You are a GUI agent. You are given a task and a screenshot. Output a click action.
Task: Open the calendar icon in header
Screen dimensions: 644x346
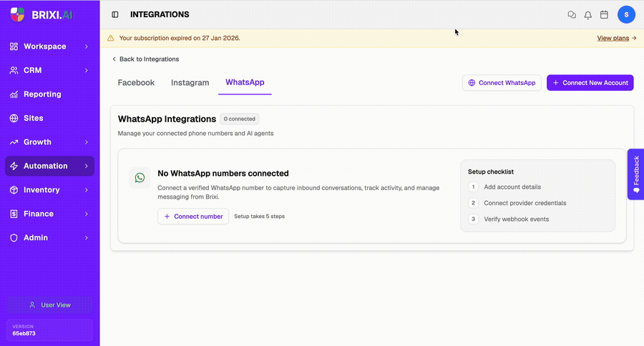click(604, 15)
